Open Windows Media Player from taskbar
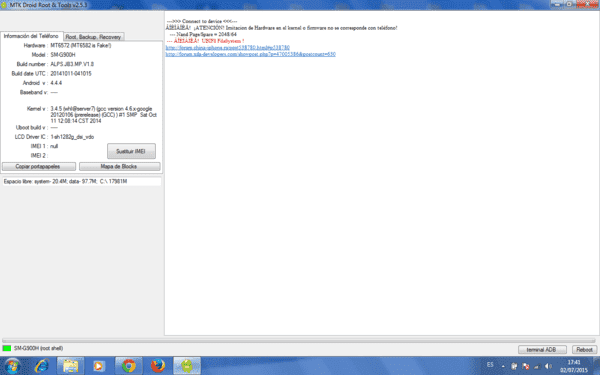The width and height of the screenshot is (600, 375). (99, 366)
